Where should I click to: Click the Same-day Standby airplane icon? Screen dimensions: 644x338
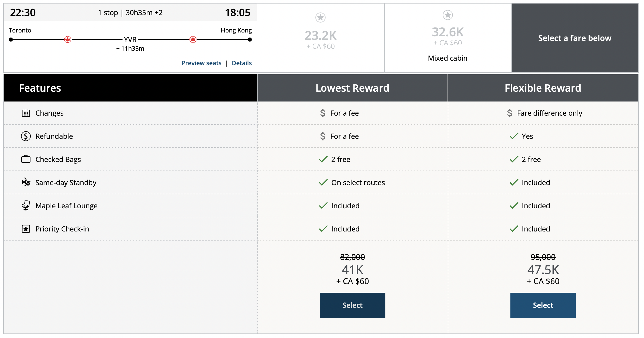[26, 182]
